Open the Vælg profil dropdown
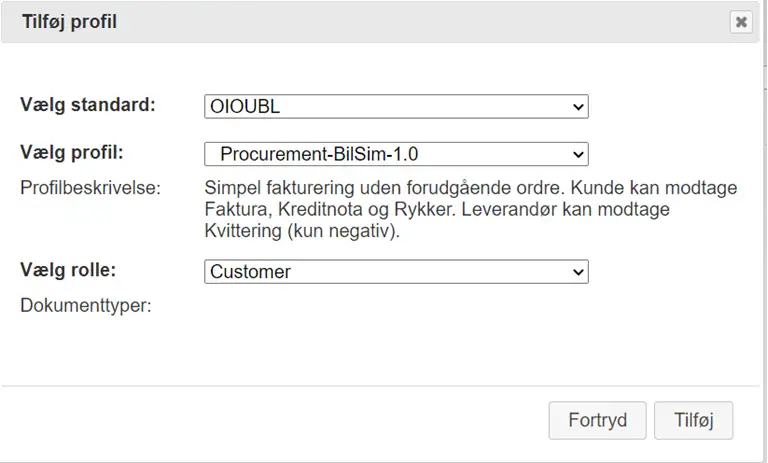The image size is (768, 463). click(396, 154)
